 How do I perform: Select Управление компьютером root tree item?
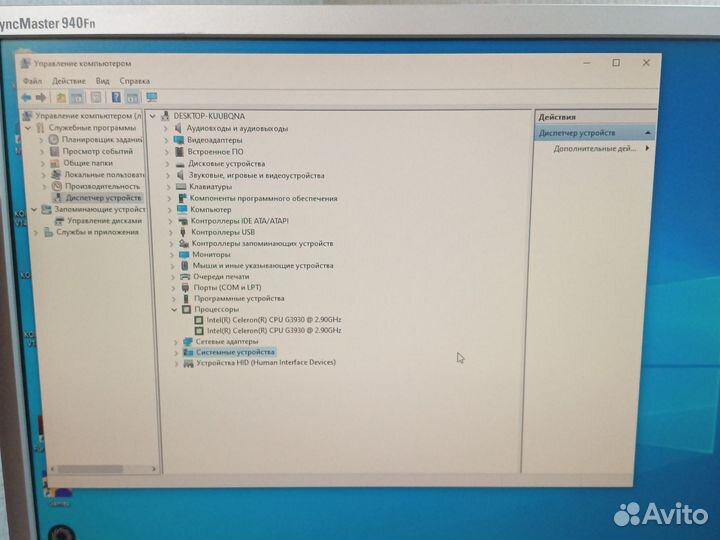tap(88, 116)
